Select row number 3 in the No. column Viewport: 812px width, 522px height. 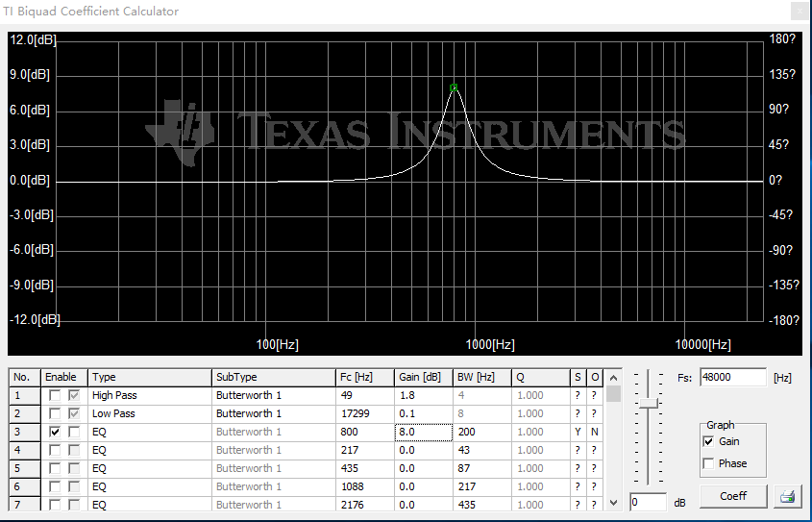25,432
